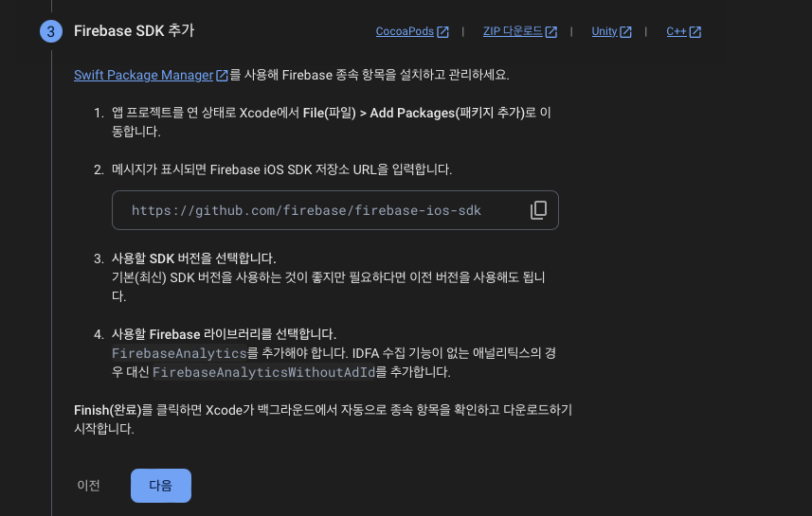Click the FirebaseAnalyticsWithoutAdId code label
Screen dimensions: 812x516
tap(263, 372)
